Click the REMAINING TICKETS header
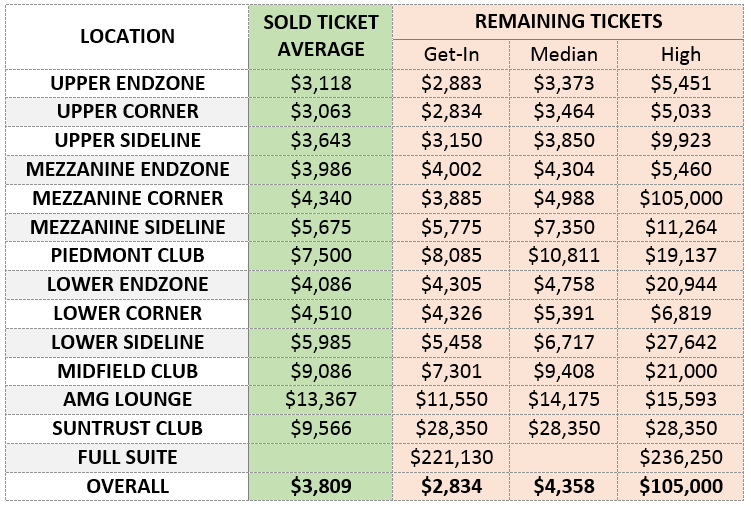The width and height of the screenshot is (751, 506). pyautogui.click(x=569, y=21)
